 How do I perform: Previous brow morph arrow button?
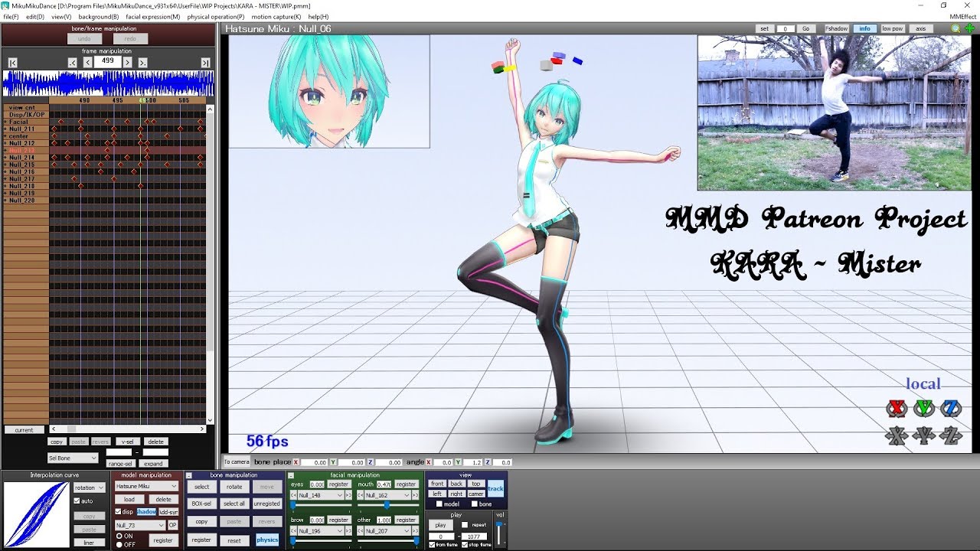click(294, 530)
